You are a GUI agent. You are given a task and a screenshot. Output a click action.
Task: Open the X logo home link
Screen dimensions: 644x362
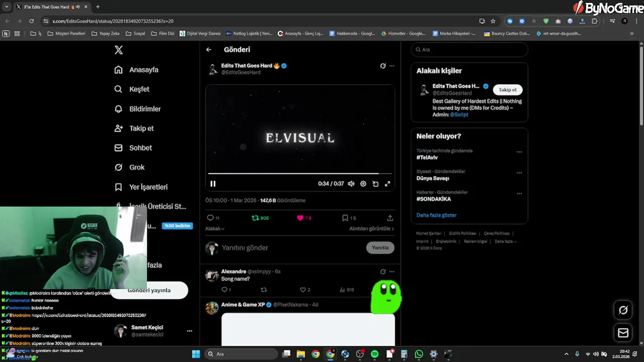click(x=118, y=50)
